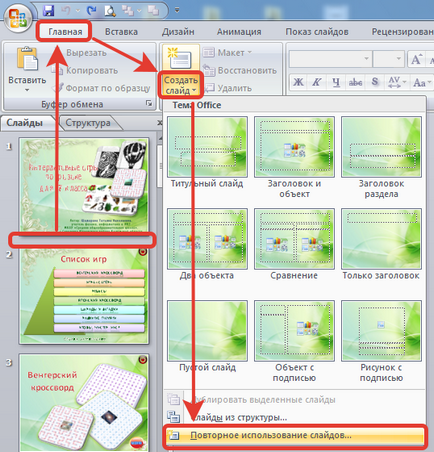Click the Office round button
Screen dimensions: 434x452
[18, 17]
